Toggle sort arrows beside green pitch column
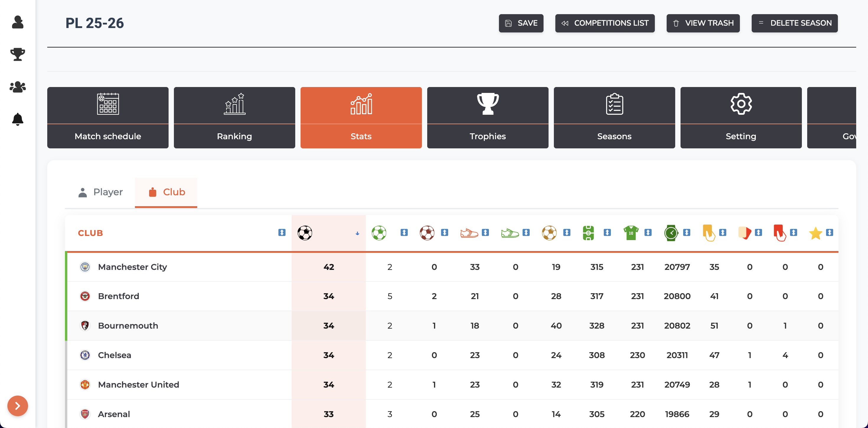This screenshot has width=868, height=428. coord(607,233)
